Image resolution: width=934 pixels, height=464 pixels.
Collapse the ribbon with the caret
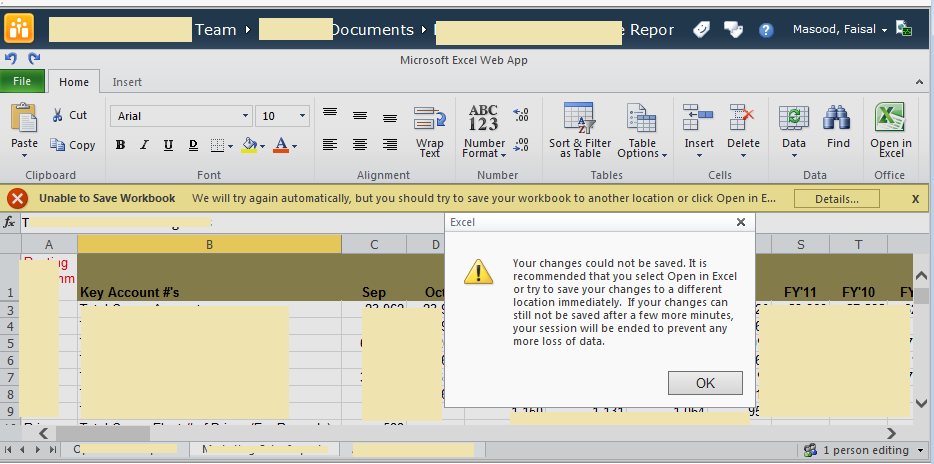[919, 82]
